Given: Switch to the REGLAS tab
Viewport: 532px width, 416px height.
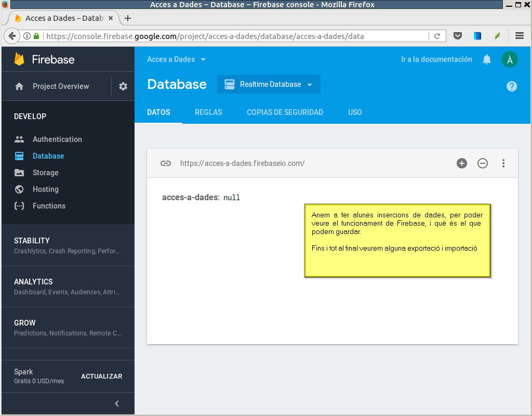Looking at the screenshot, I should coord(208,112).
